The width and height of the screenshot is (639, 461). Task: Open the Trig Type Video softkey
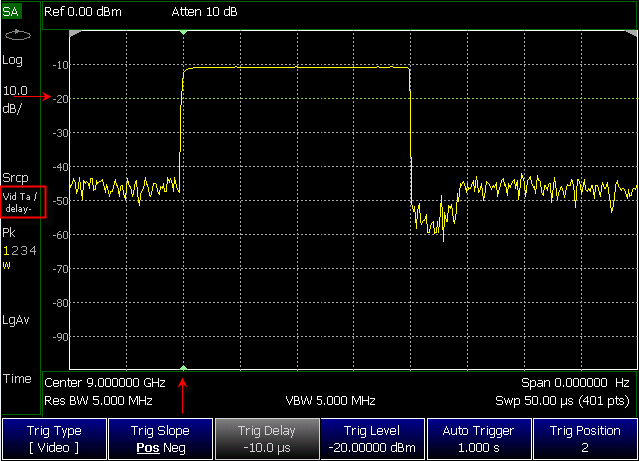54,439
